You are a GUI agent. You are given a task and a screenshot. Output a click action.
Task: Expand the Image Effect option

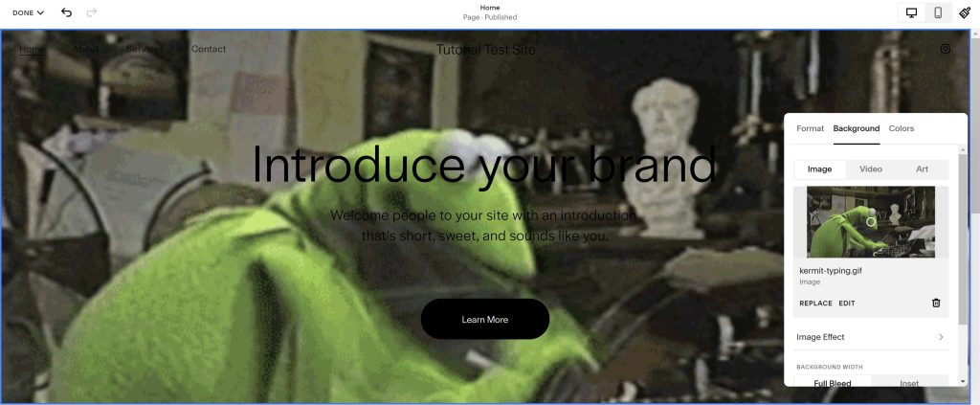(x=870, y=337)
